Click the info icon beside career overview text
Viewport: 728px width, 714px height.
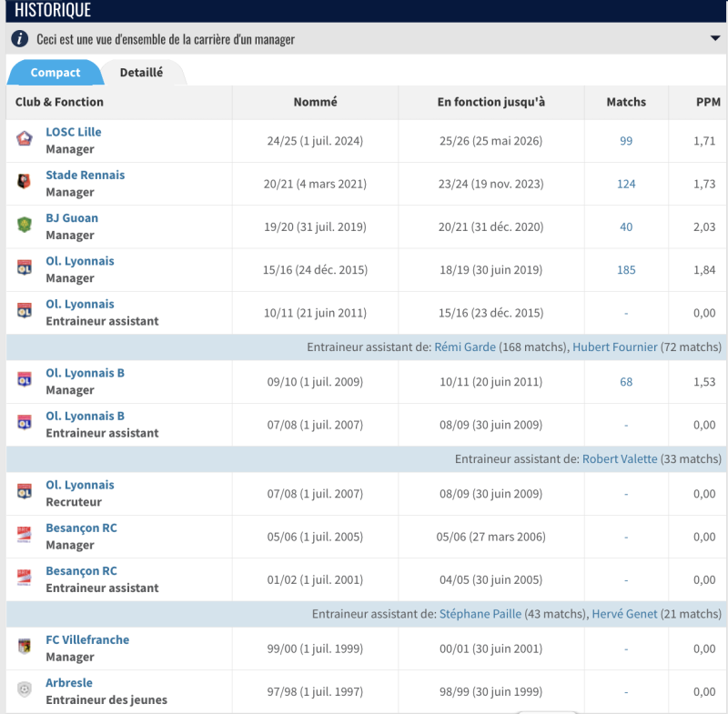click(19, 38)
